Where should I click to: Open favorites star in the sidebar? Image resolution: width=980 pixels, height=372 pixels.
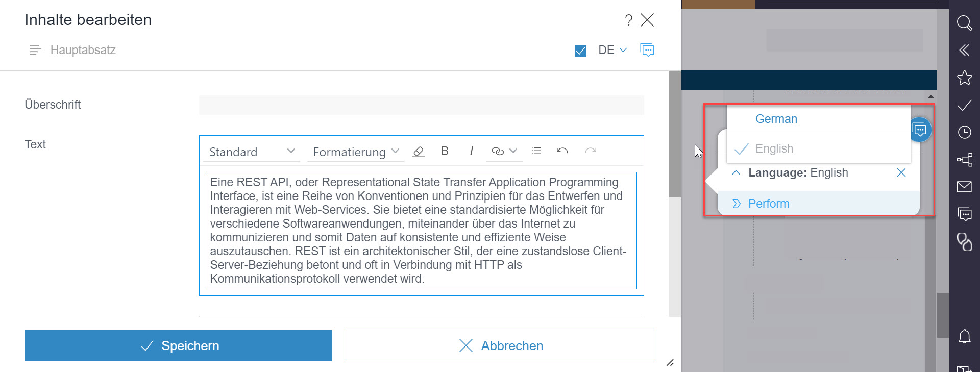point(964,78)
